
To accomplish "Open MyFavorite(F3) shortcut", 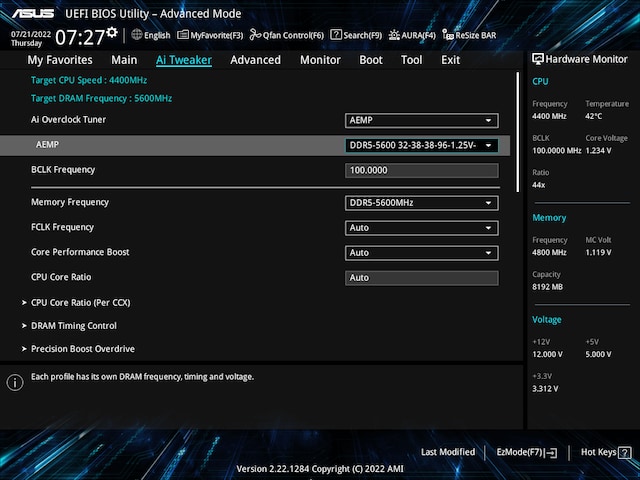I will [x=211, y=35].
